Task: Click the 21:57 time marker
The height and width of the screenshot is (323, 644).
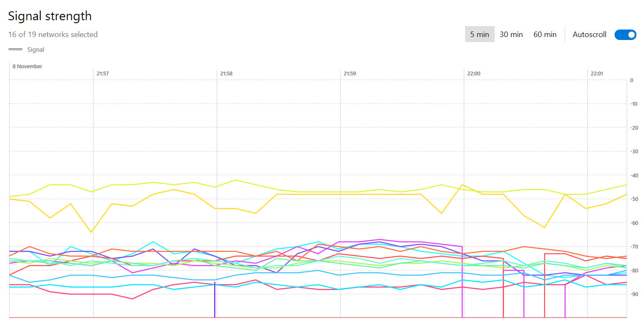Action: 102,73
